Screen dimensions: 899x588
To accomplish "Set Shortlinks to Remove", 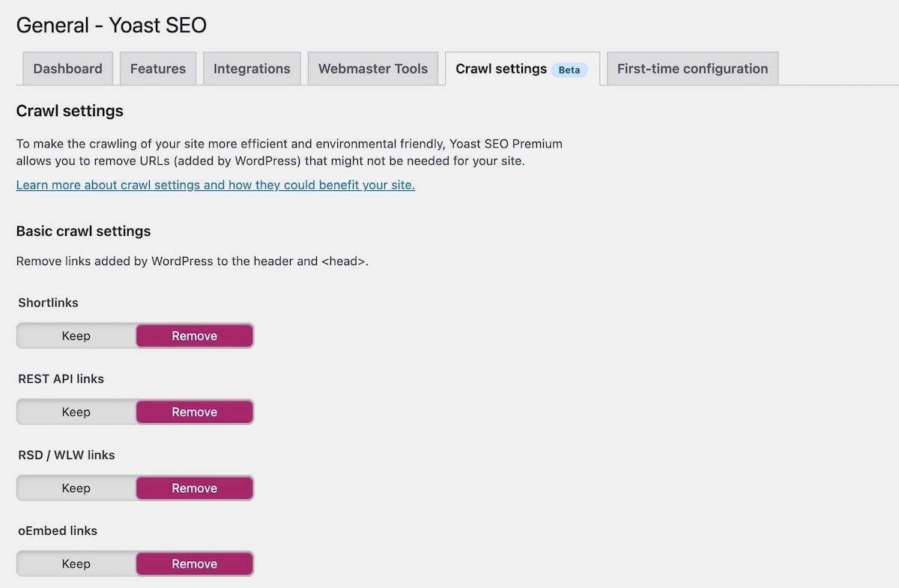I will 194,336.
